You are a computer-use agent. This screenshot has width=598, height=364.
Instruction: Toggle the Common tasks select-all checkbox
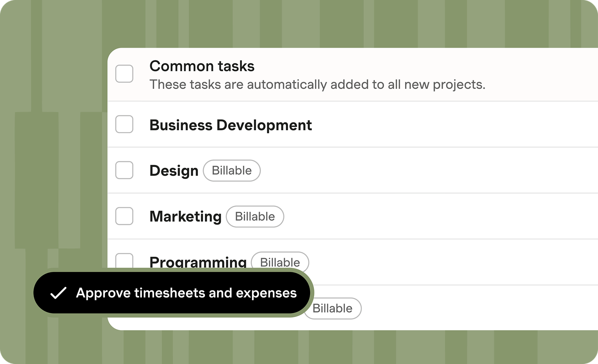[124, 74]
